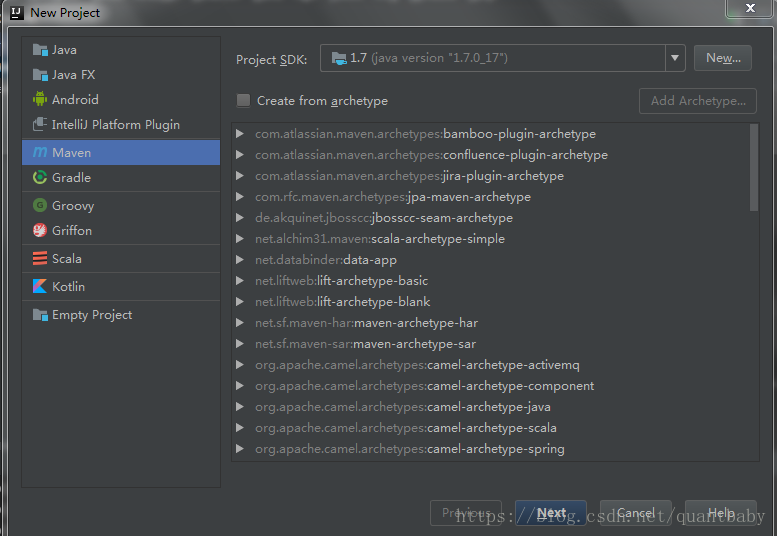Click the Java project type icon
777x536 pixels.
click(40, 50)
